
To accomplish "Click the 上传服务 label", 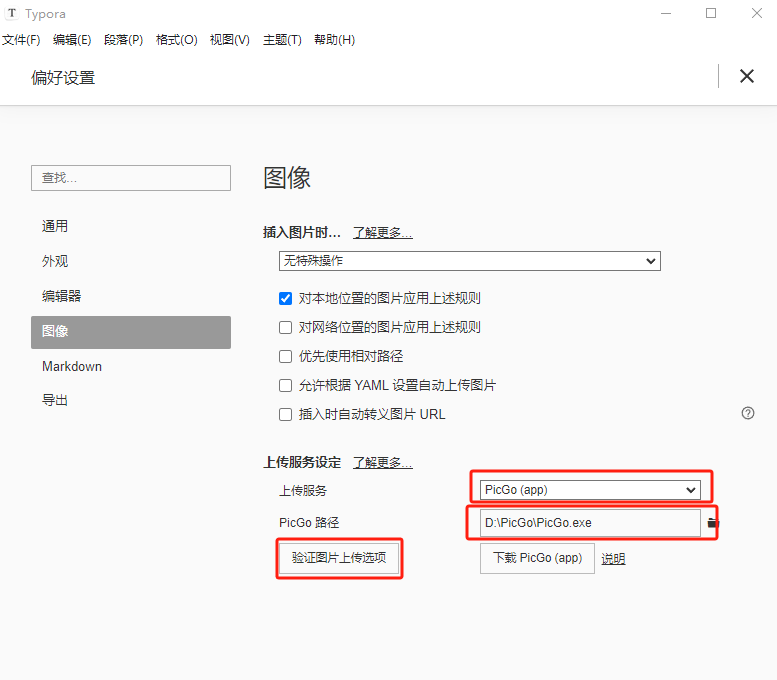I will (303, 491).
